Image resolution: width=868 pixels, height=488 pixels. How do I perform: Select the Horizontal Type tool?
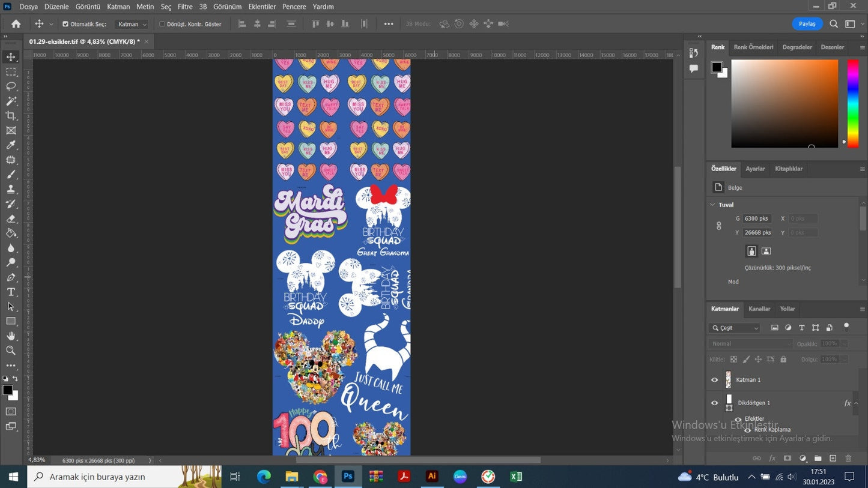coord(11,292)
